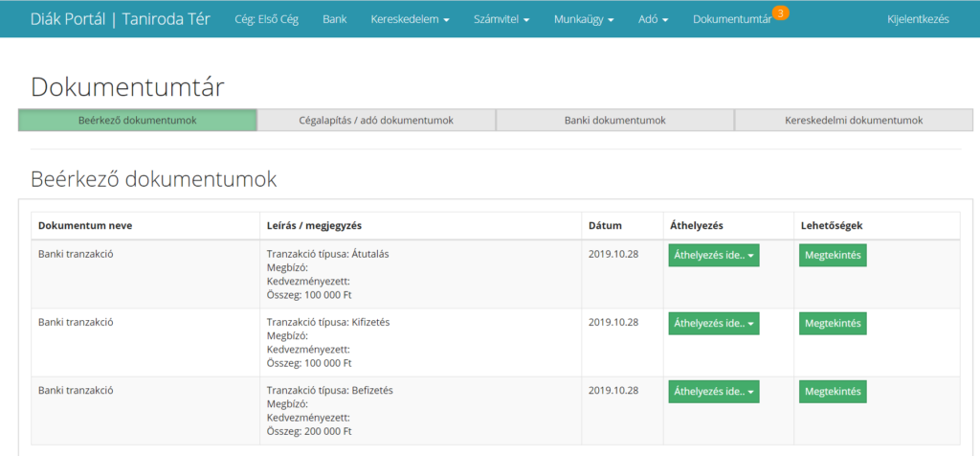Open Dokumentumtár in the navigation bar

[732, 19]
